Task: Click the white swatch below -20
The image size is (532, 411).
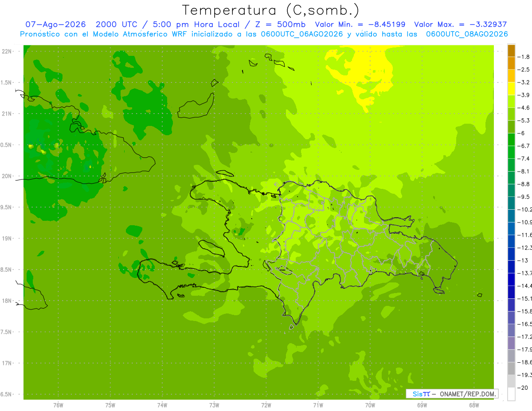Action: [x=511, y=394]
